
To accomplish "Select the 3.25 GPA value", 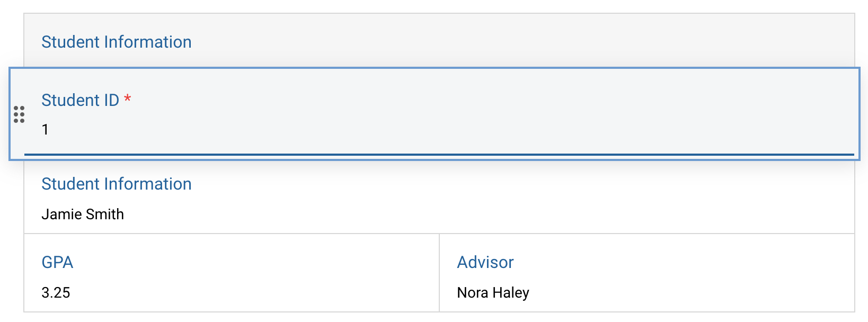I will [x=56, y=292].
